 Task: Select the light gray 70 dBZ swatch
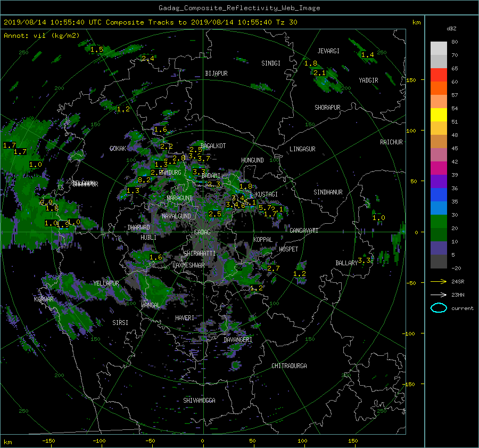coord(439,48)
